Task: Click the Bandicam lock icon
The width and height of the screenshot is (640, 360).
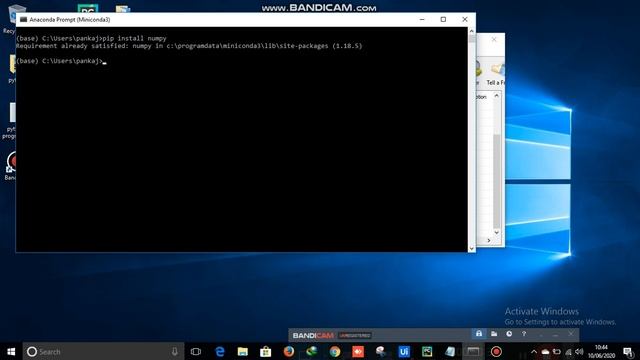Action: click(x=479, y=334)
